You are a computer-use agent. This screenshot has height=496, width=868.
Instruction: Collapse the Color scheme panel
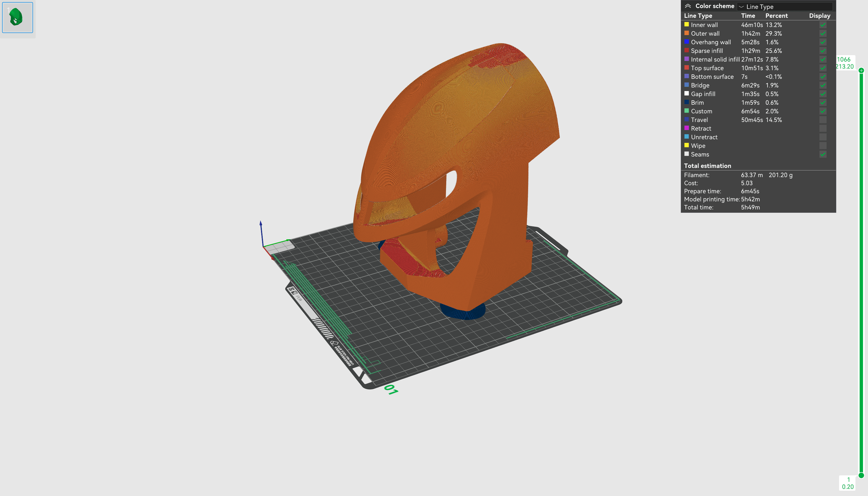pyautogui.click(x=688, y=6)
